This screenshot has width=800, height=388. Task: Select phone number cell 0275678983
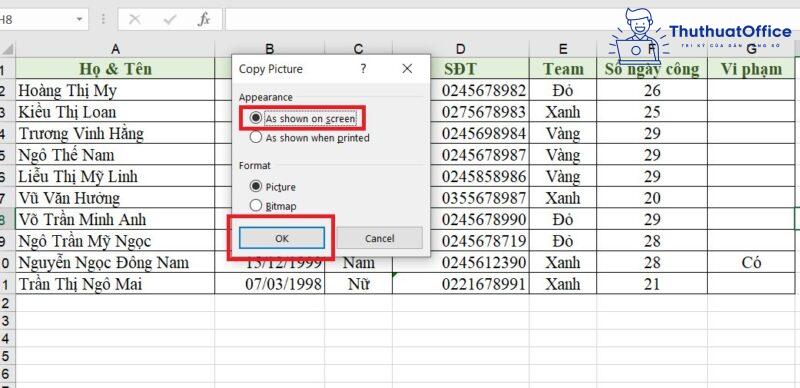pyautogui.click(x=480, y=112)
